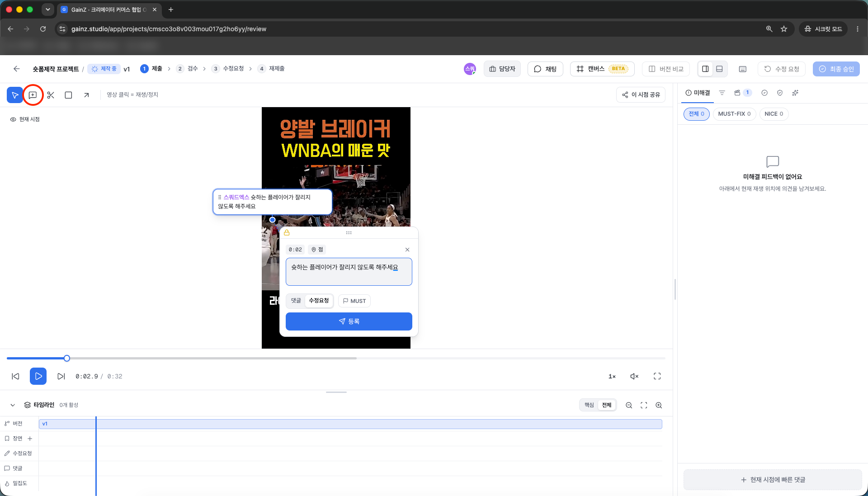The image size is (868, 496).
Task: Collapse the 타임라인 section
Action: [13, 405]
